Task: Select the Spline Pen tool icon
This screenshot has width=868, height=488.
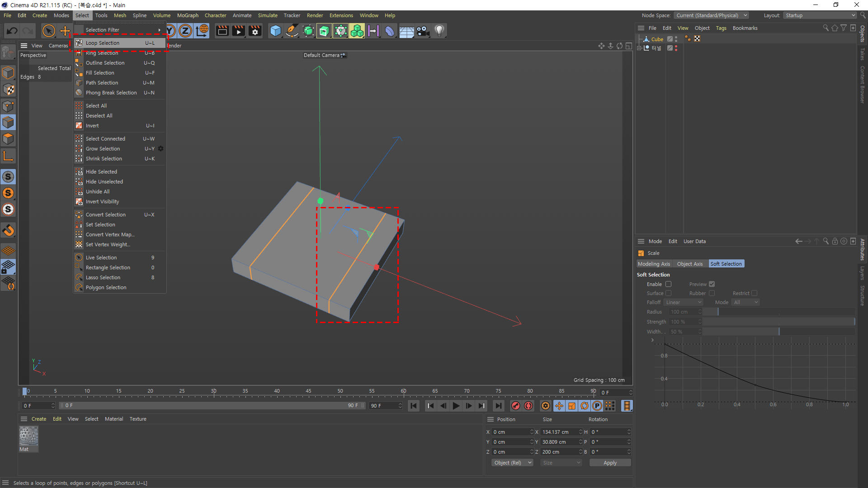Action: 292,31
